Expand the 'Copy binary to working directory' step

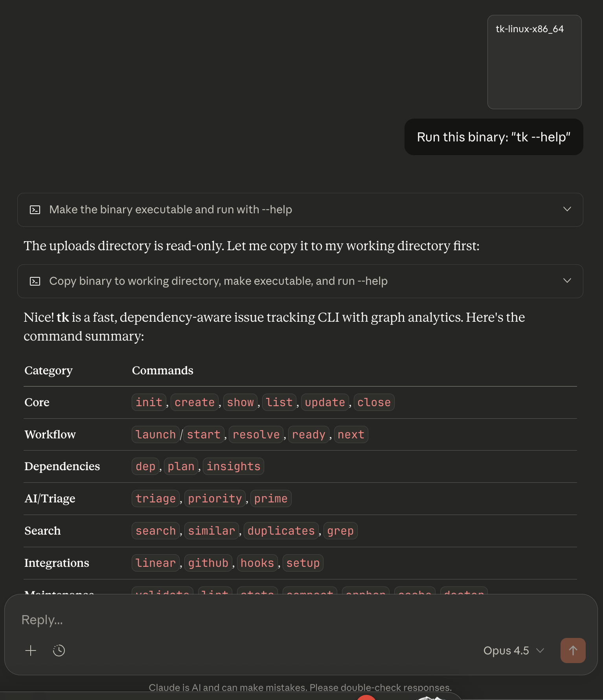pyautogui.click(x=567, y=281)
